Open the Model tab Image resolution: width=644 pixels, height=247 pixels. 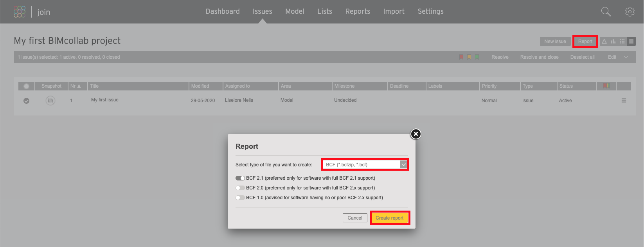[x=295, y=11]
